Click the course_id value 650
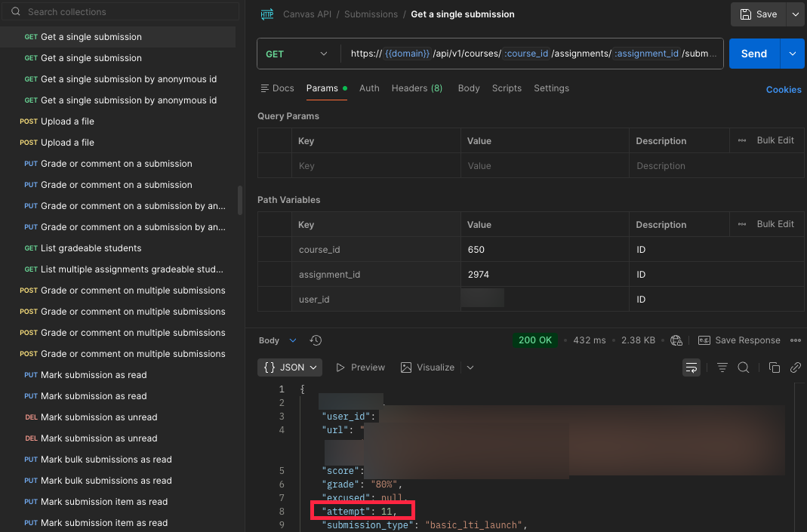Screen dimensions: 807x532 (x=476, y=250)
